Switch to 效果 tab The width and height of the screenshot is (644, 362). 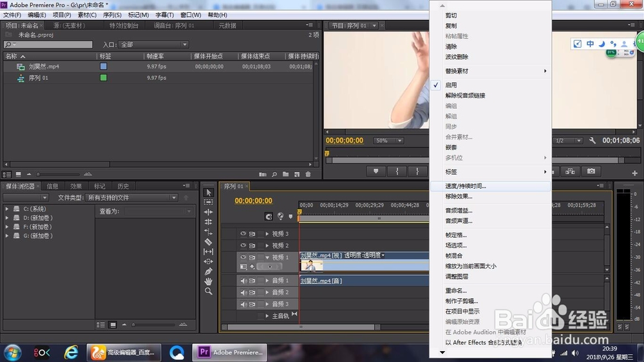(76, 186)
